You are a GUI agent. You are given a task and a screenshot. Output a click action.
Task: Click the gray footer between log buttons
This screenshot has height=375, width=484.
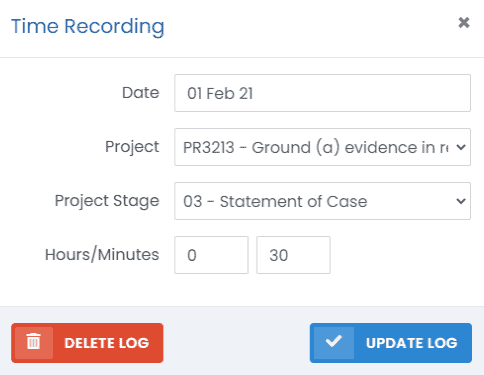click(x=236, y=343)
